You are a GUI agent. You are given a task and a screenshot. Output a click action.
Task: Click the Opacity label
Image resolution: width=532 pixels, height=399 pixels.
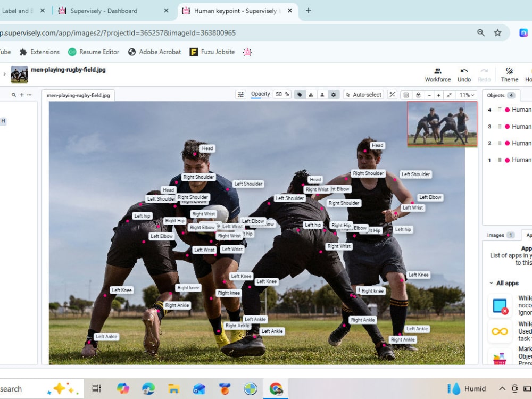click(x=260, y=94)
